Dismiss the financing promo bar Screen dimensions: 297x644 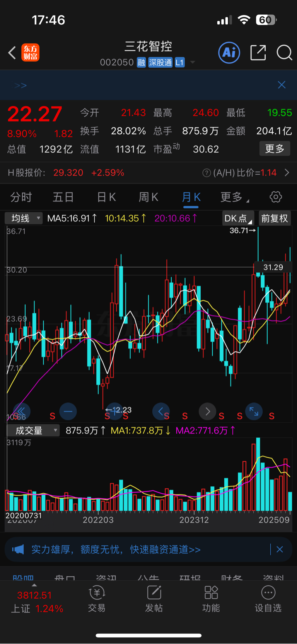[280, 550]
